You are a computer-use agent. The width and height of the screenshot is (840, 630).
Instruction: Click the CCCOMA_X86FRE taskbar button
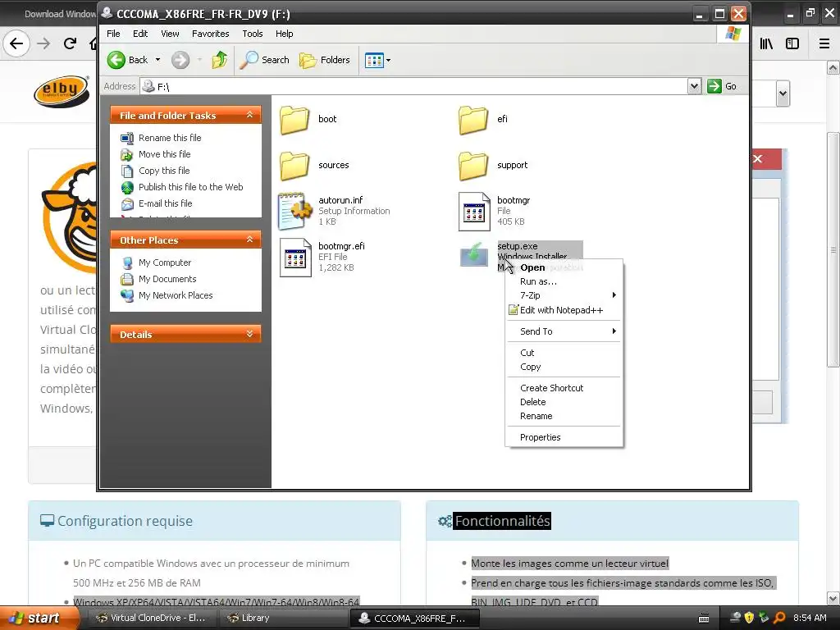point(413,619)
